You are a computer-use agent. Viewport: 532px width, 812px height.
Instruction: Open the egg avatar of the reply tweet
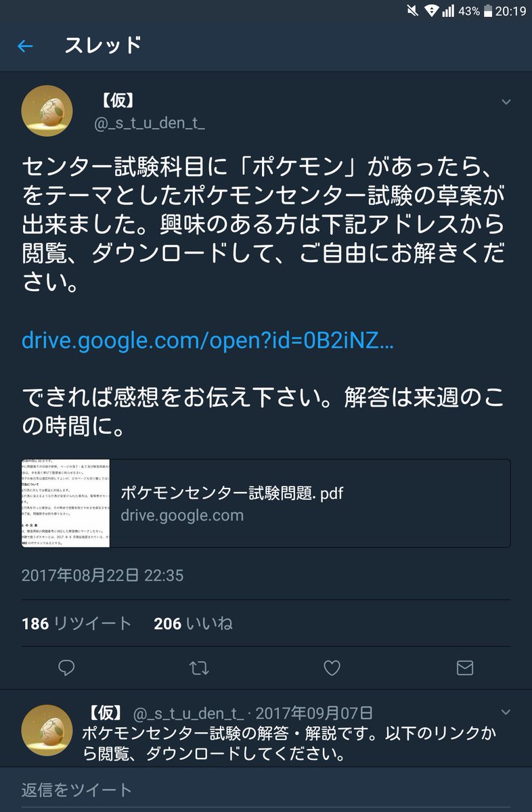tap(47, 730)
